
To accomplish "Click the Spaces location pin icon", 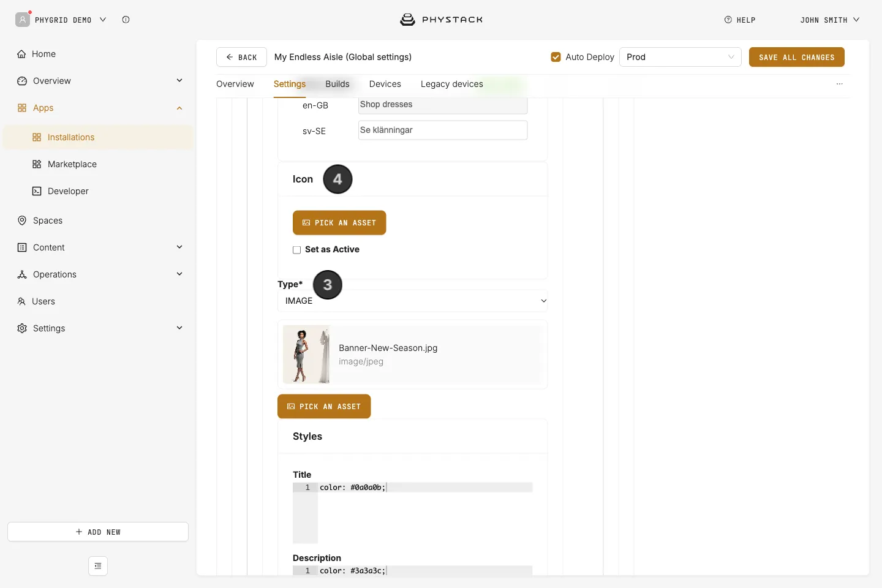I will click(22, 221).
